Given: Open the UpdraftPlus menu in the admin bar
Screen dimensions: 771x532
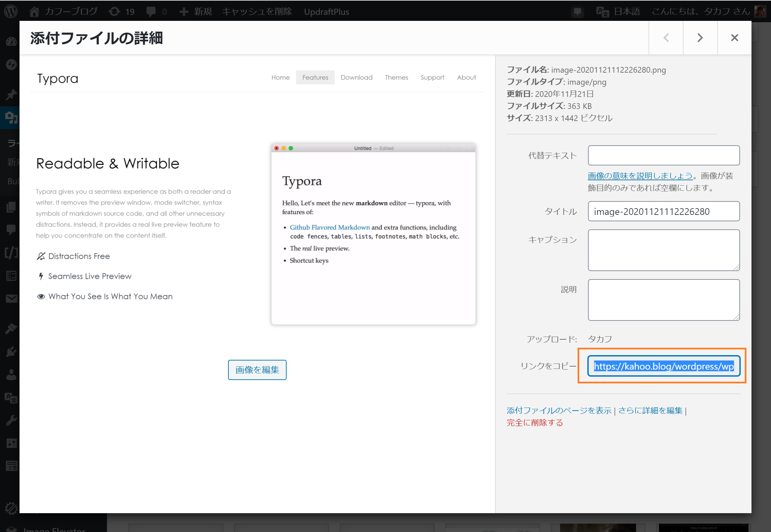Looking at the screenshot, I should 326,11.
